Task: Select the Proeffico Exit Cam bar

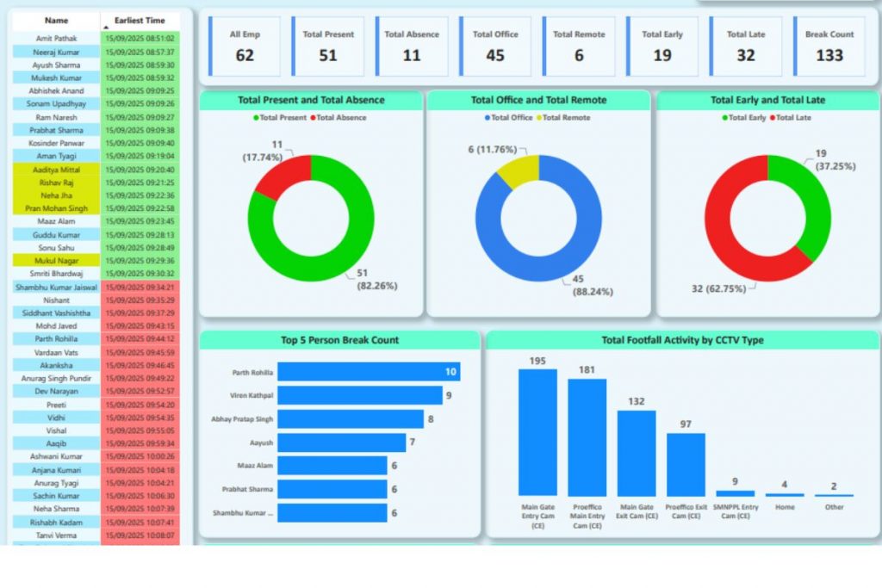Action: tap(686, 464)
